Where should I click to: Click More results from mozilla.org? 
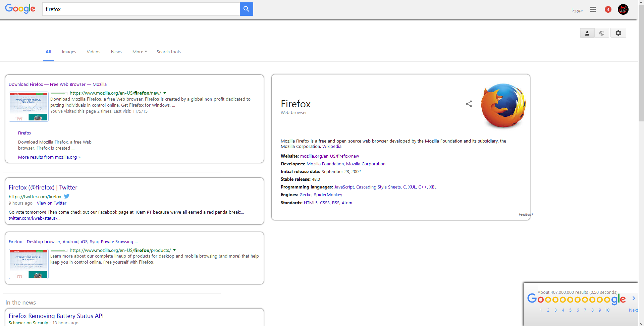point(49,157)
